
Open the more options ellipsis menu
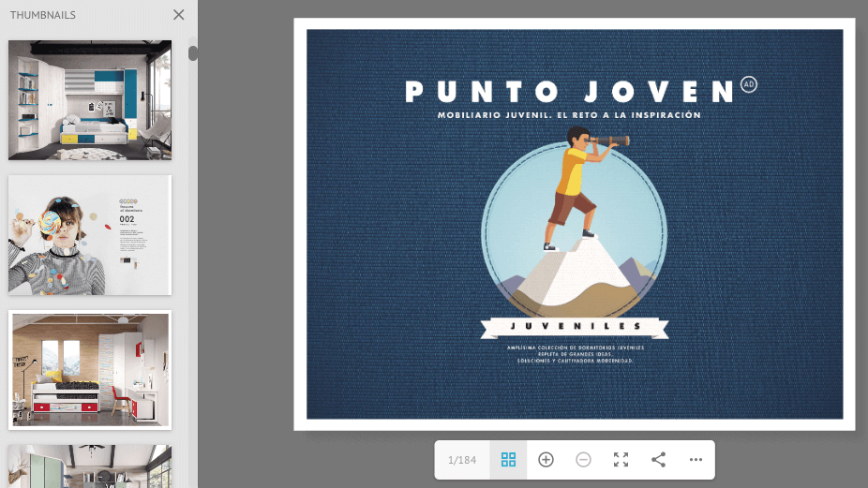[696, 460]
